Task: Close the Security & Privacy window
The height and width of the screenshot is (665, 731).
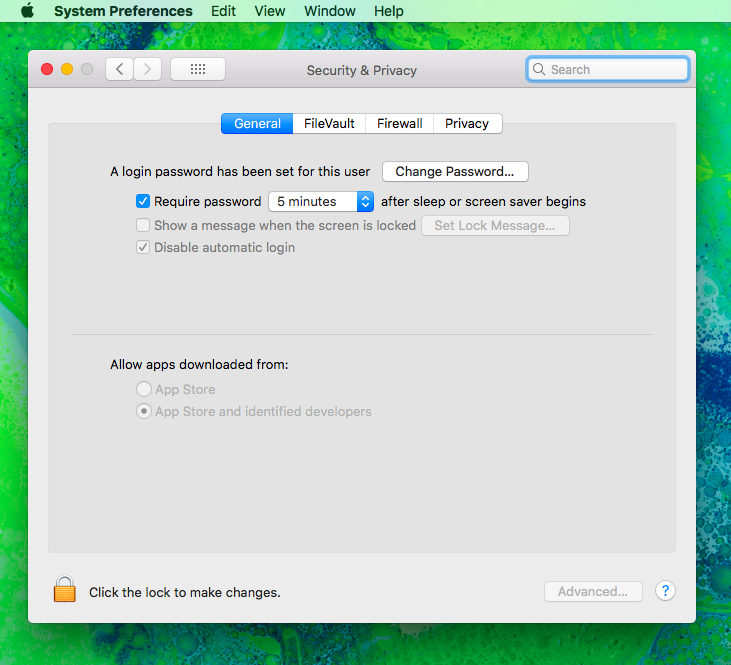Action: click(x=47, y=69)
